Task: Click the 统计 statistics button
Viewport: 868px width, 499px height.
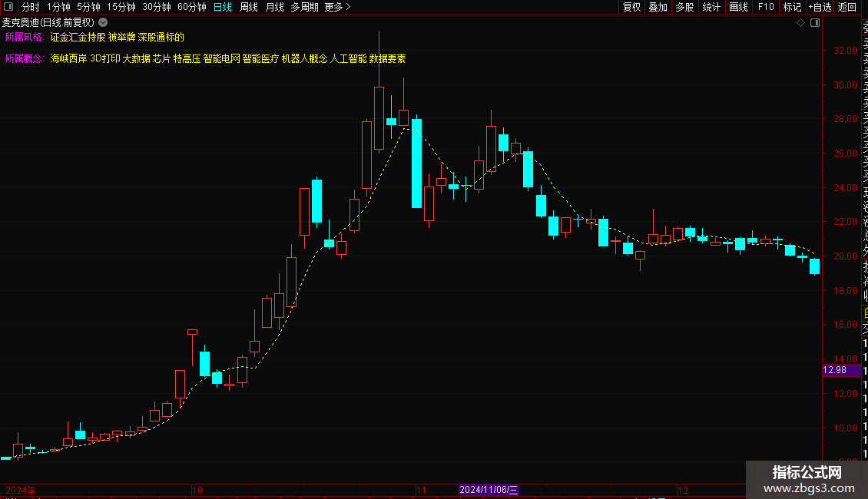Action: pos(711,7)
